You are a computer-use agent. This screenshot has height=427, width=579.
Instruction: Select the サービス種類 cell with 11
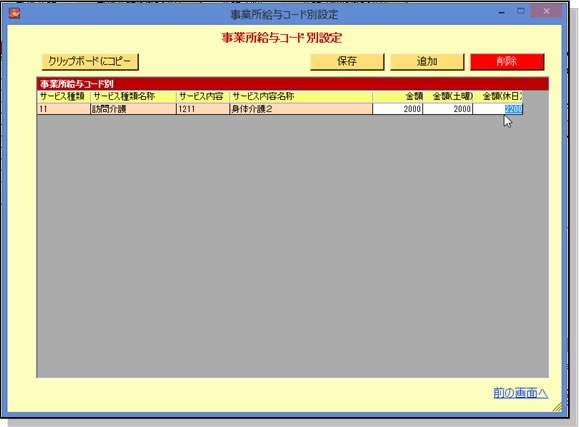click(64, 109)
